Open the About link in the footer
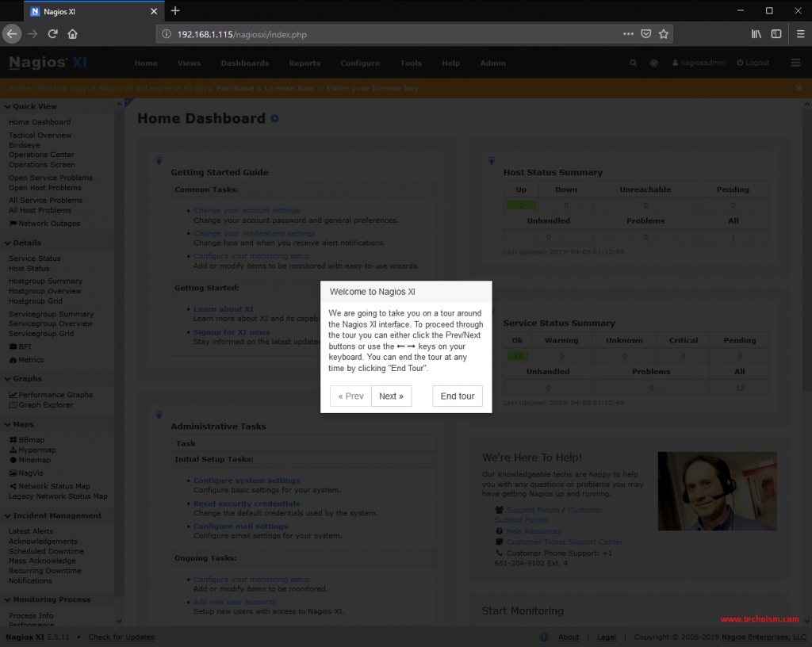The image size is (812, 647). point(568,637)
